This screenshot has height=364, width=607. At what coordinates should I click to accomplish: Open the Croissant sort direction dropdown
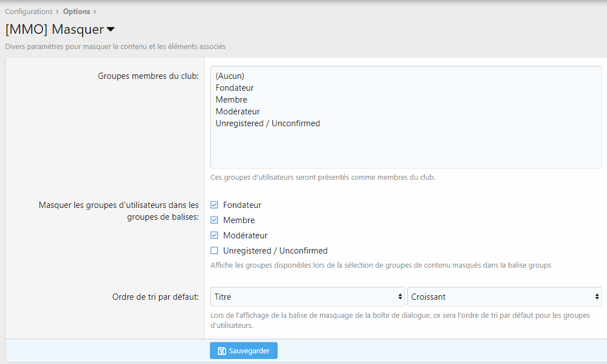504,297
